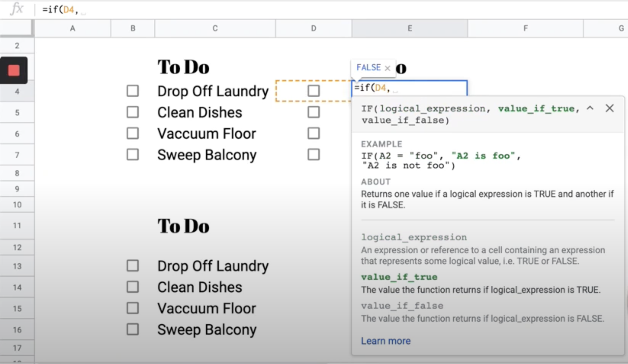628x364 pixels.
Task: Tick Sweep Balcony checkbox in row 16
Action: (x=132, y=330)
